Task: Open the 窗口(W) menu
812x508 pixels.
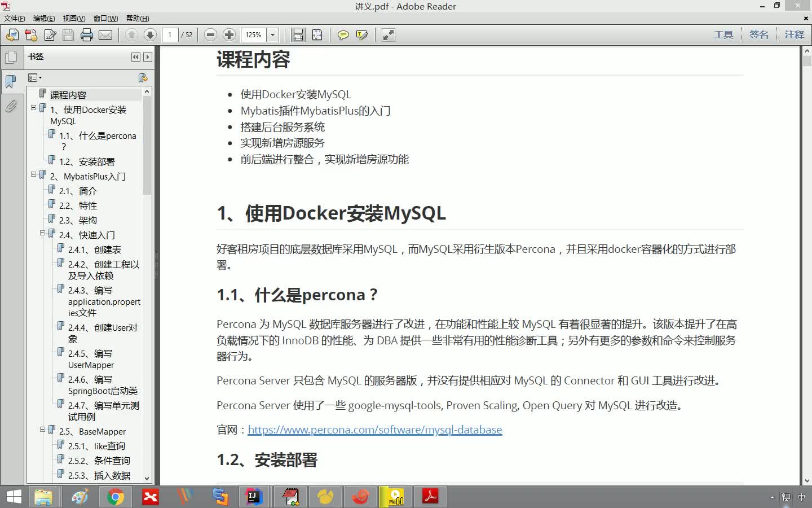Action: (105, 18)
